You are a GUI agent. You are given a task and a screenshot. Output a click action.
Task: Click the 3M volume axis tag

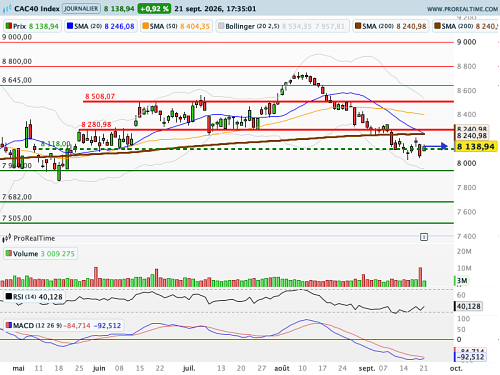coord(462,281)
